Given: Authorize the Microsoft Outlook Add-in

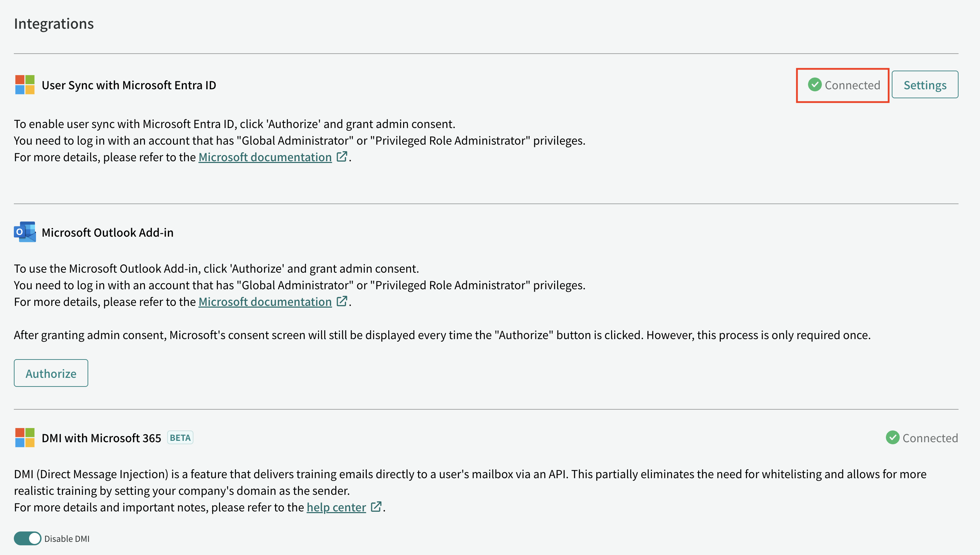Looking at the screenshot, I should pyautogui.click(x=51, y=373).
